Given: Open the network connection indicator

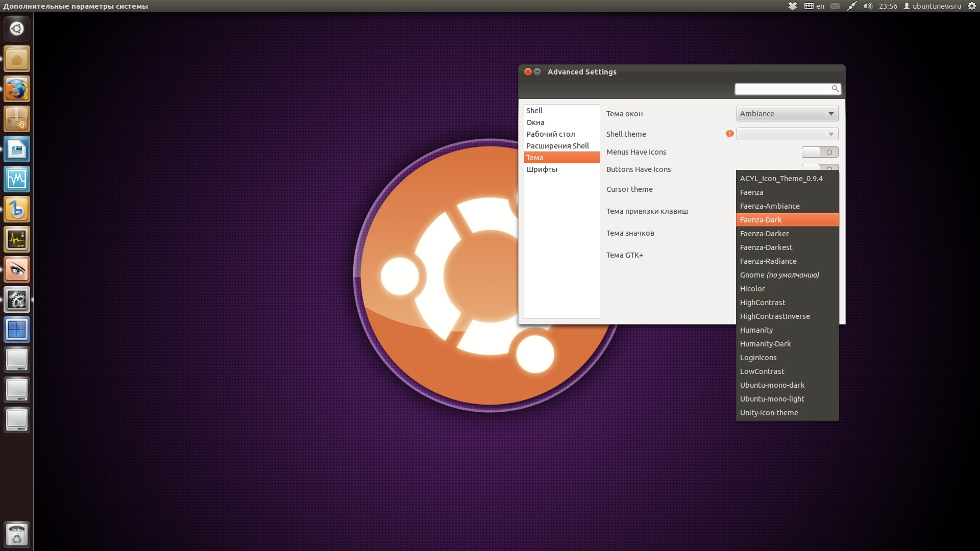Looking at the screenshot, I should pos(851,6).
